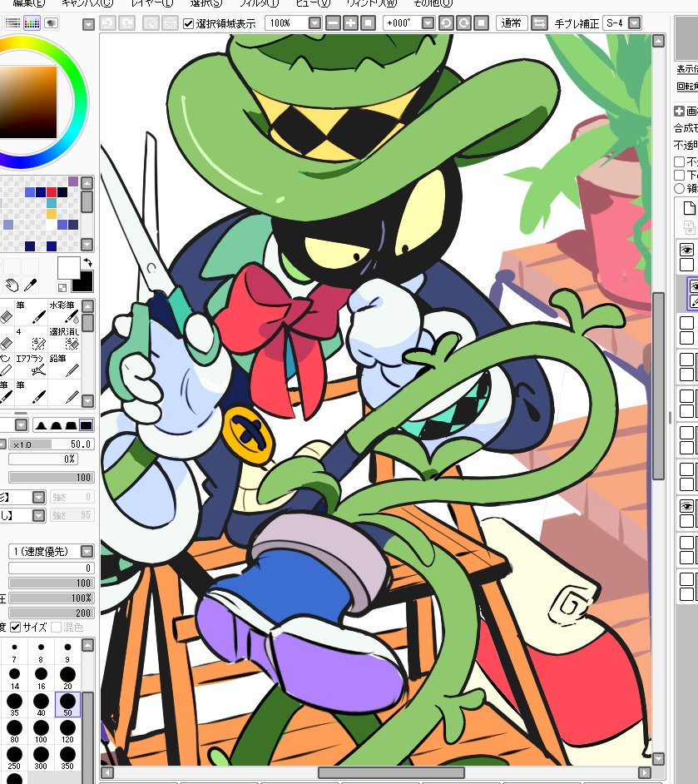Choose the flat square brush edge shape

click(86, 425)
